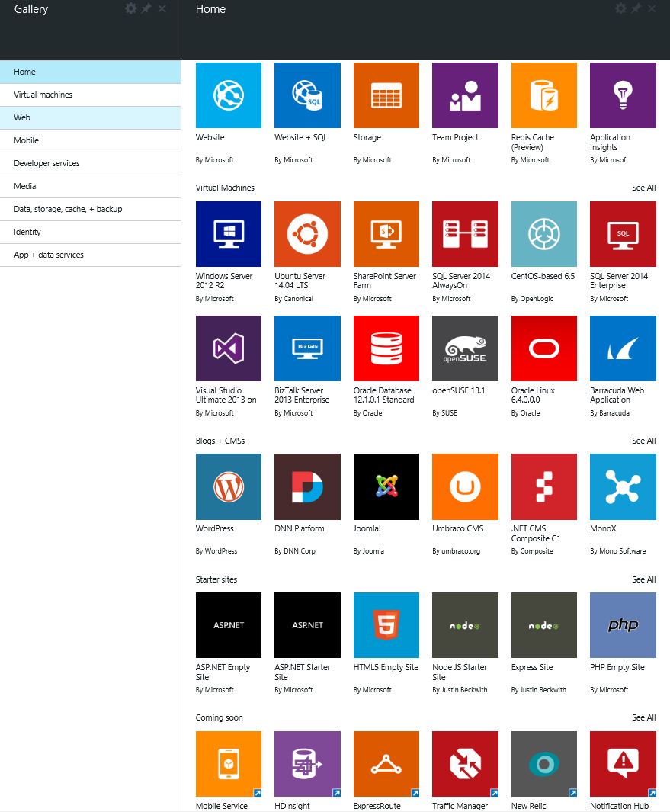Open the PHP Empty Site tile

tap(623, 625)
